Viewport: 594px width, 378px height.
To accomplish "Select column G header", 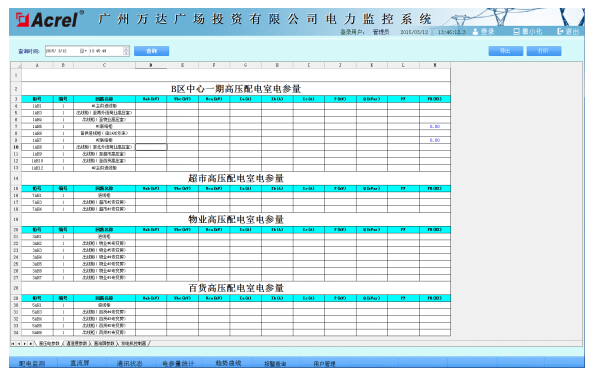I will 245,65.
